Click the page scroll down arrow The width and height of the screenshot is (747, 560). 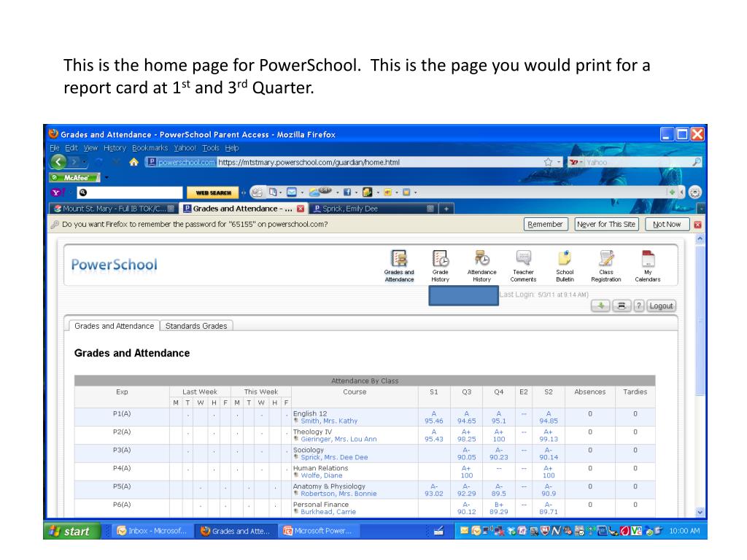click(x=700, y=513)
